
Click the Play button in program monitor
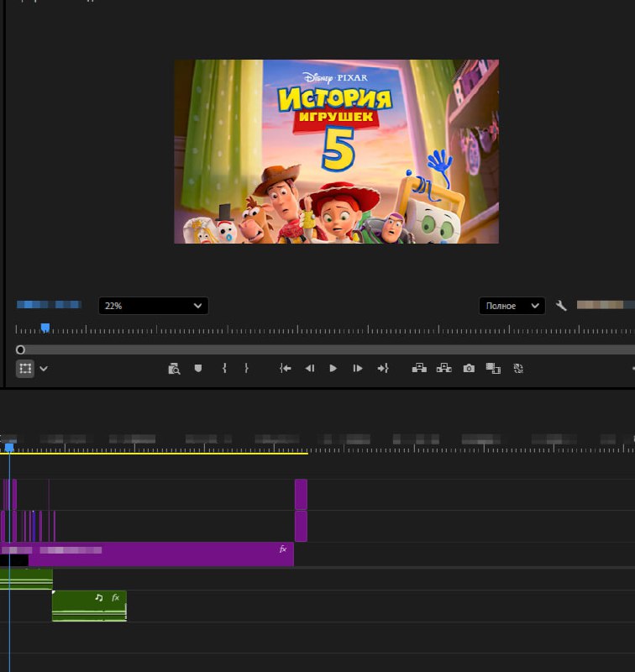pos(333,368)
